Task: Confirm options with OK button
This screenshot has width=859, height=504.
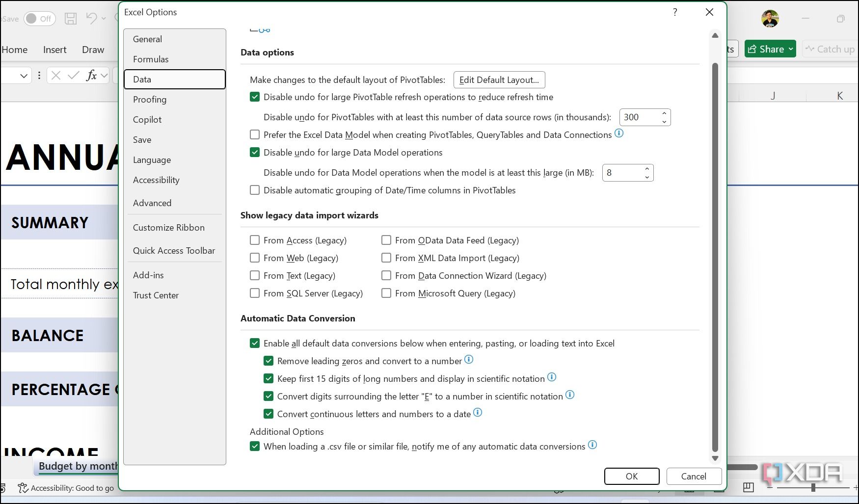Action: click(x=632, y=476)
